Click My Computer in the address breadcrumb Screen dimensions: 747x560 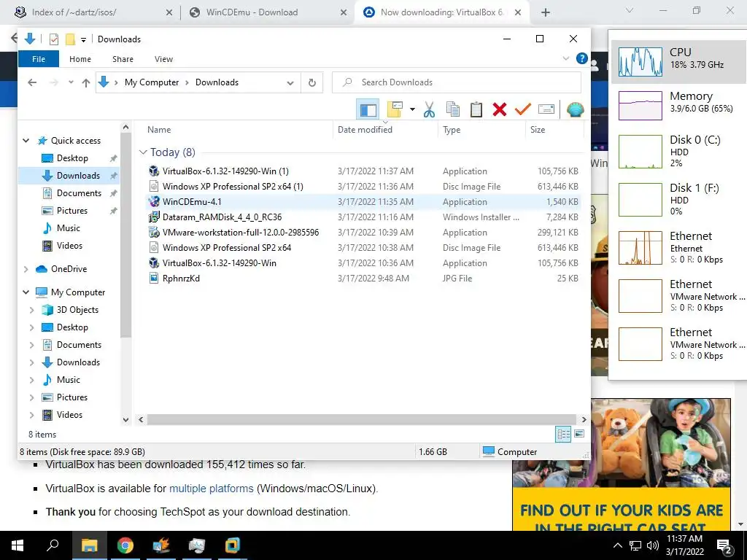click(x=152, y=82)
